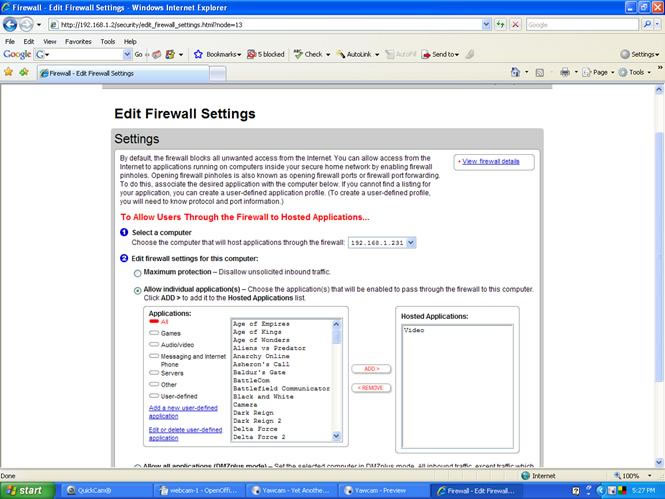Switch to Yawcam - Preview taskbar window

tap(383, 491)
